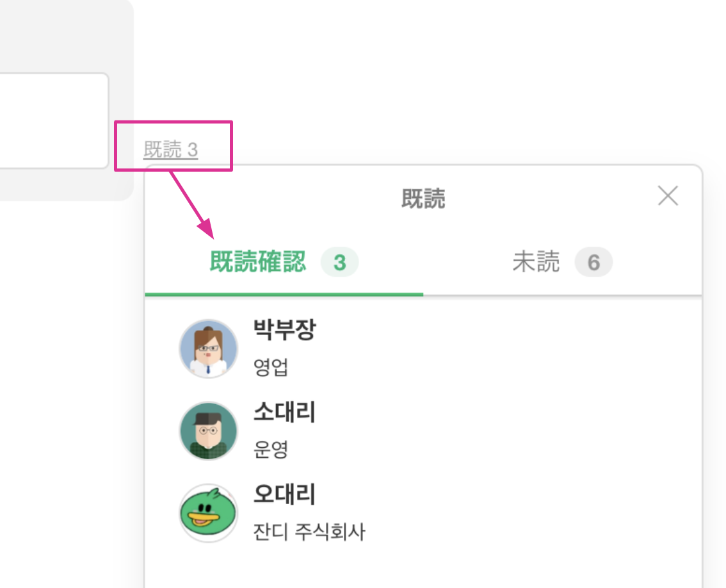Click the green underline below 既読確認
The image size is (726, 588).
click(284, 294)
